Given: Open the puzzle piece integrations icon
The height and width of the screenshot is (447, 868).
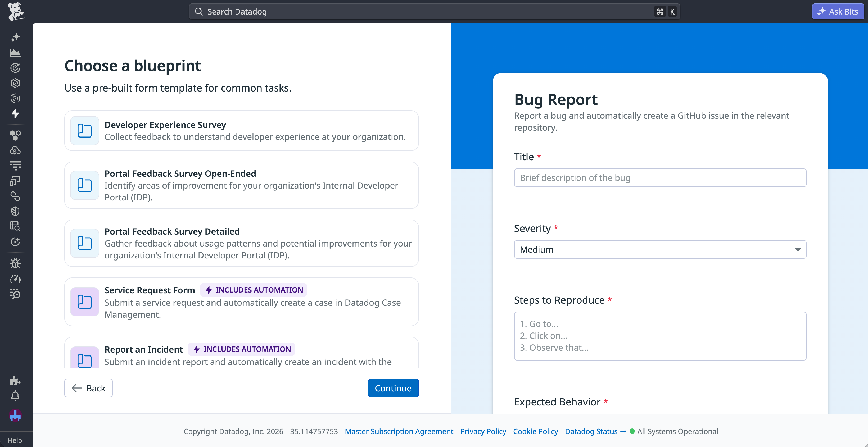Looking at the screenshot, I should click(15, 380).
